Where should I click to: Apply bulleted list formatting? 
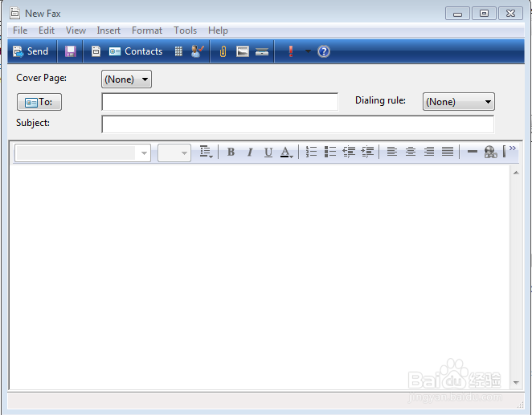click(330, 152)
